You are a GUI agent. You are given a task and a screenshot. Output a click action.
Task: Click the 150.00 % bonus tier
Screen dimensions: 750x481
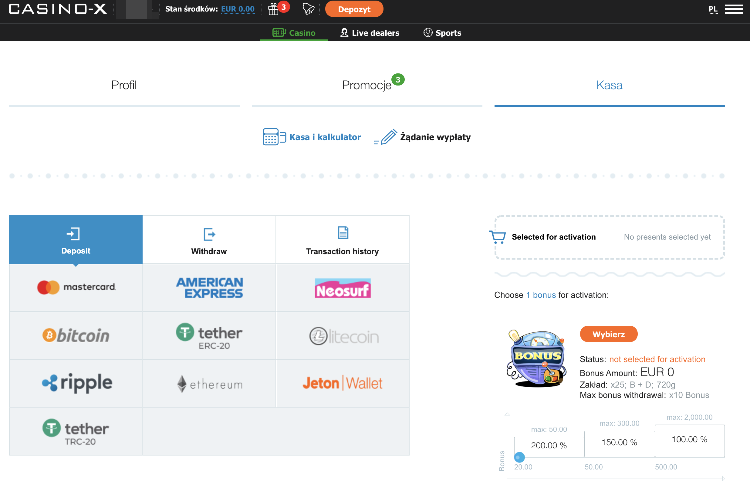pyautogui.click(x=619, y=442)
